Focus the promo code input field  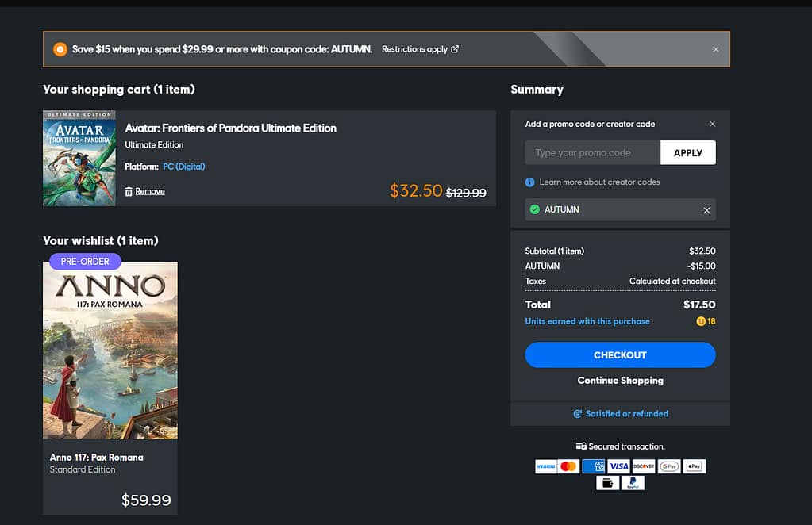pyautogui.click(x=592, y=153)
